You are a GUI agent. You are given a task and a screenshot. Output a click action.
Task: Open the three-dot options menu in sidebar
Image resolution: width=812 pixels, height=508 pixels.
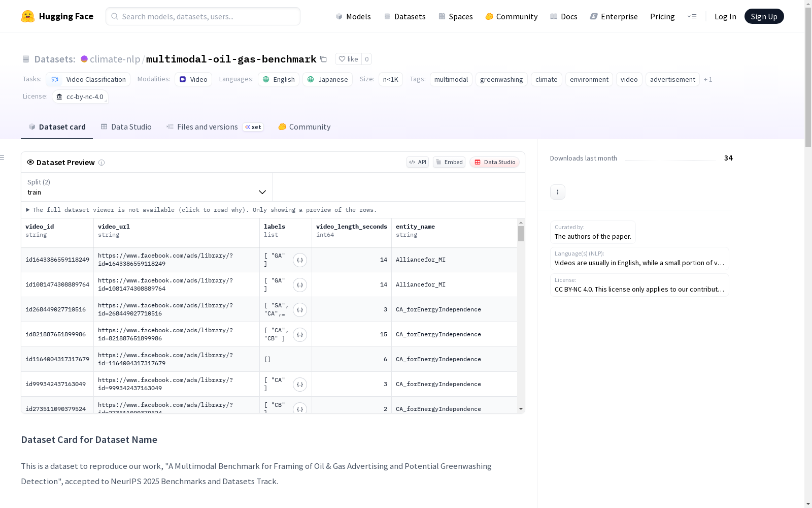558,192
